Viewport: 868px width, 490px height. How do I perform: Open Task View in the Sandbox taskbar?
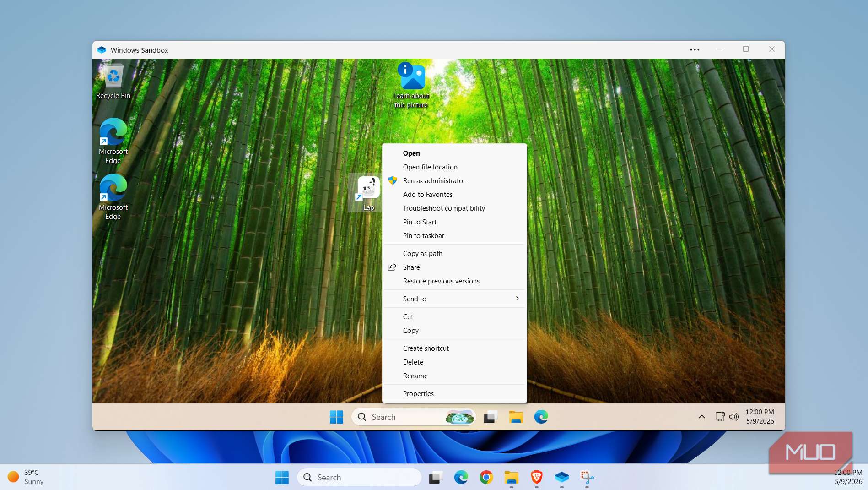[491, 417]
